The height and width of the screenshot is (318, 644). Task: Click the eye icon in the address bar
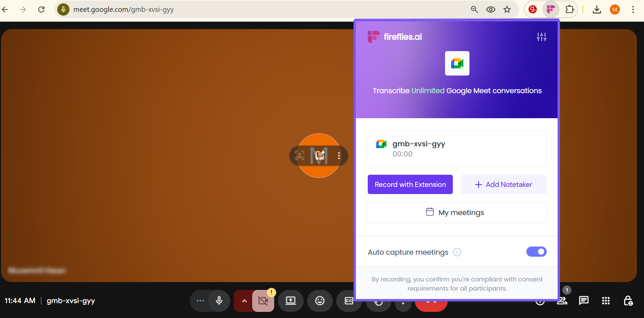[490, 9]
